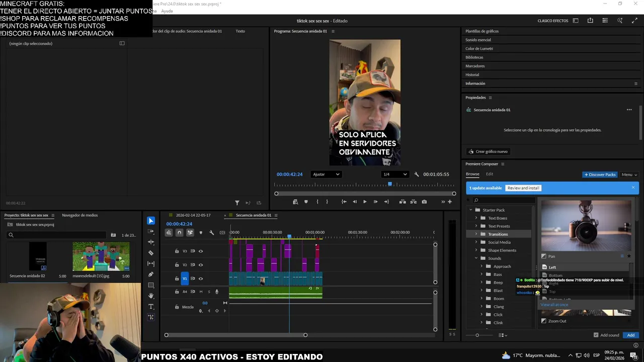Toggle V3 track visibility eye
Screen dimensions: 644x362
(200, 251)
